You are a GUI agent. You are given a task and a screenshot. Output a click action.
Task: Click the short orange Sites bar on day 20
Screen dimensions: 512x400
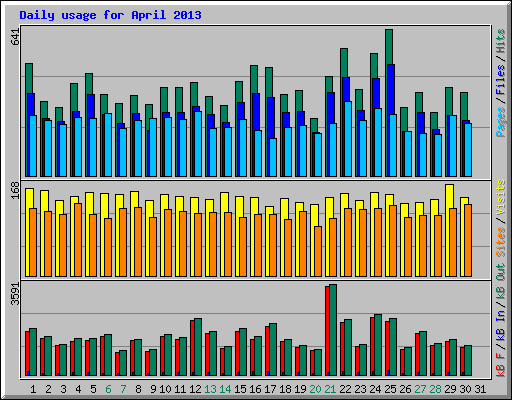point(318,251)
